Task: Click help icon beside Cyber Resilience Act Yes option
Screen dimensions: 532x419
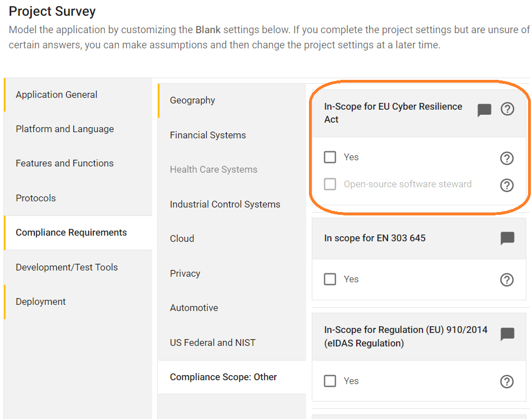Action: (x=507, y=158)
